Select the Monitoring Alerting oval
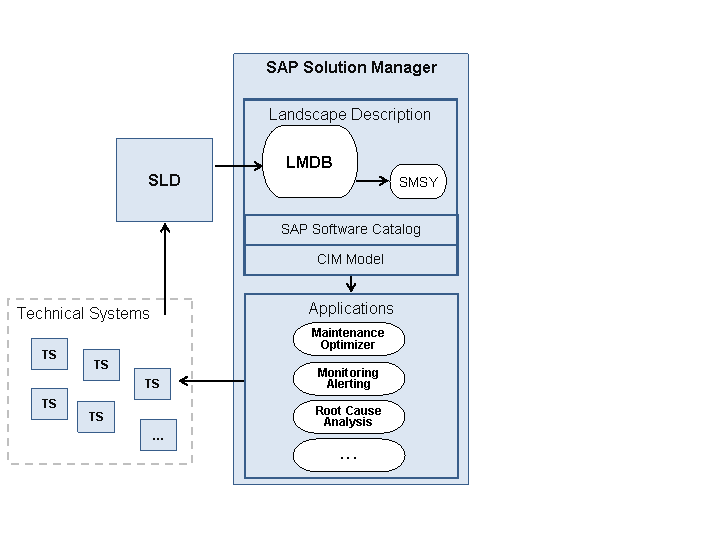Viewport: 720px width, 540px height. coord(348,379)
